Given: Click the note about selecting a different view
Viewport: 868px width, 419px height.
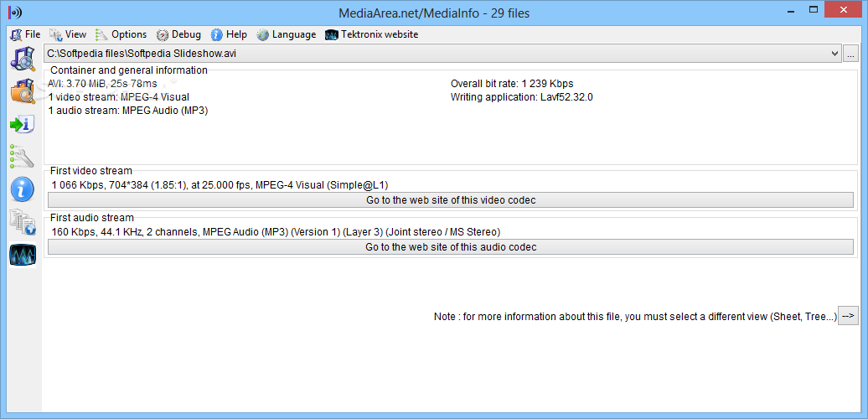Looking at the screenshot, I should tap(635, 317).
